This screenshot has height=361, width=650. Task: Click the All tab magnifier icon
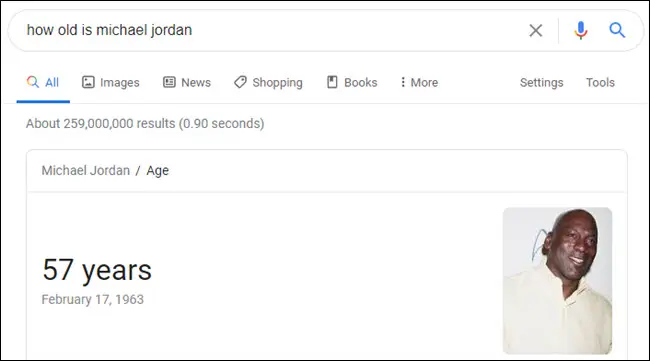click(x=33, y=82)
